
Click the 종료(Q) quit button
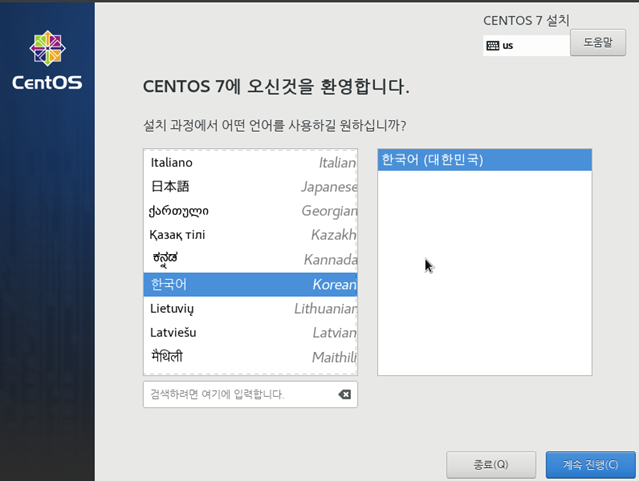pos(491,464)
